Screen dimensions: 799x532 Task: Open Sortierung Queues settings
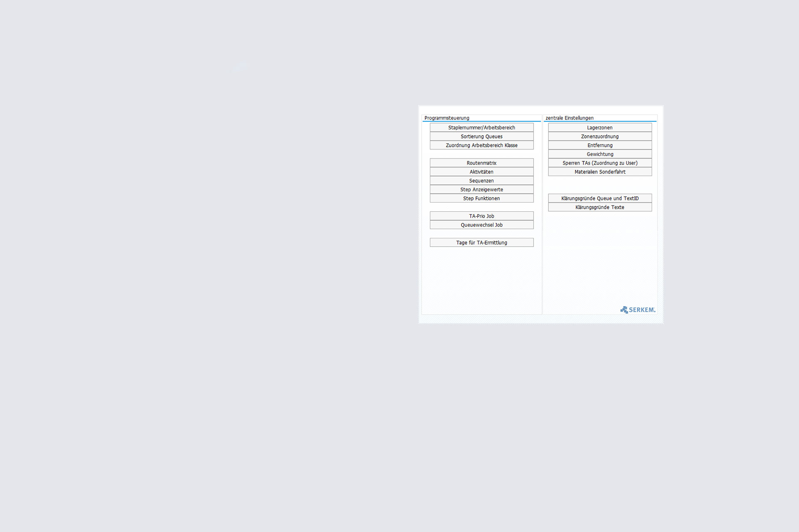coord(481,136)
